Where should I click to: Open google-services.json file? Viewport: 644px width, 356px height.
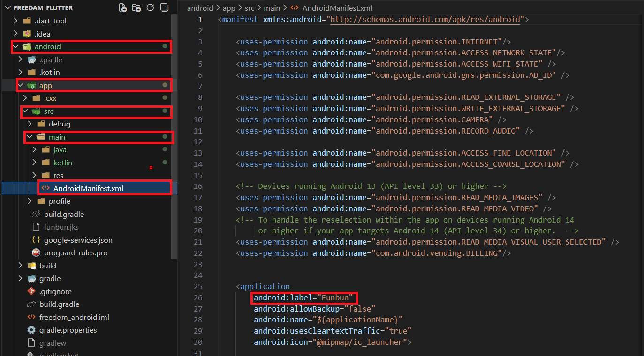[78, 240]
